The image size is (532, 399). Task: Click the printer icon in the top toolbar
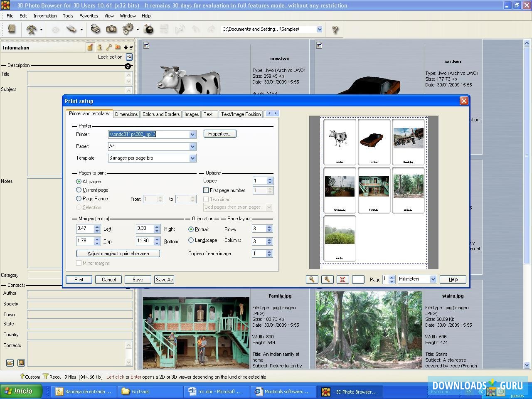click(x=95, y=29)
